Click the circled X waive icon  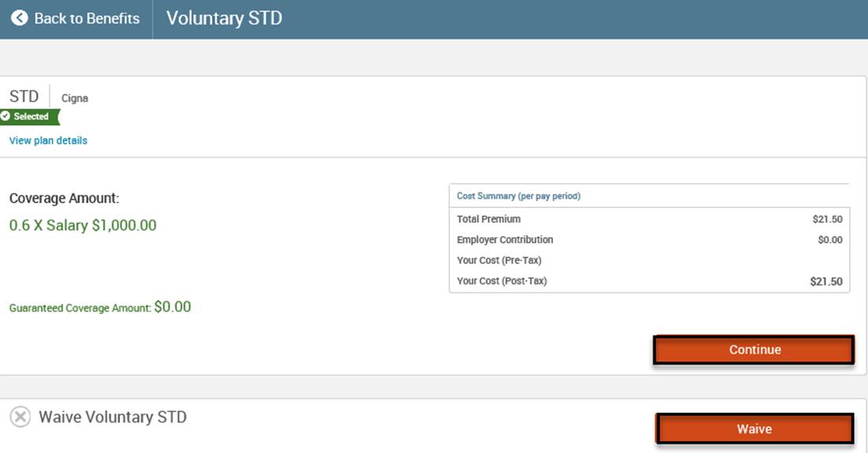coord(20,417)
